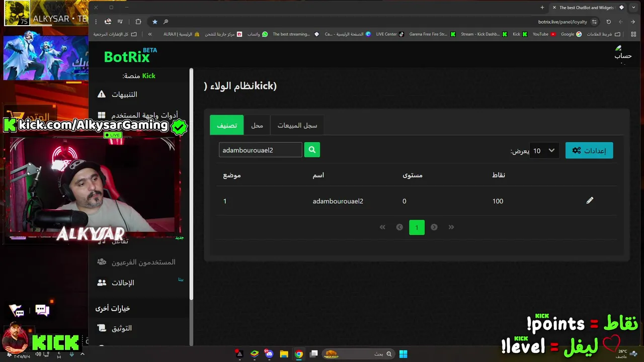Open كل الإشارات المرجعية bookmarks folder

[115, 34]
